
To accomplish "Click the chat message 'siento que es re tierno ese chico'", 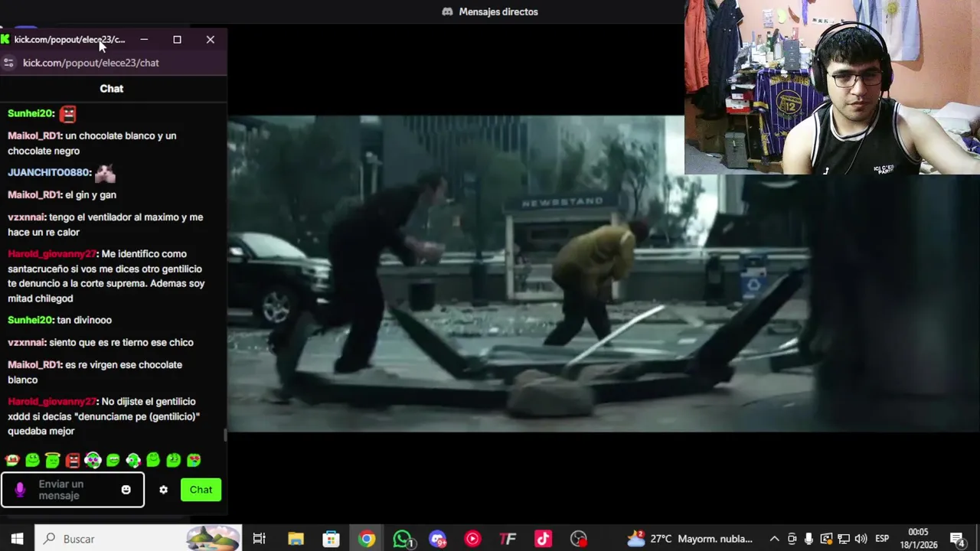I will click(121, 342).
